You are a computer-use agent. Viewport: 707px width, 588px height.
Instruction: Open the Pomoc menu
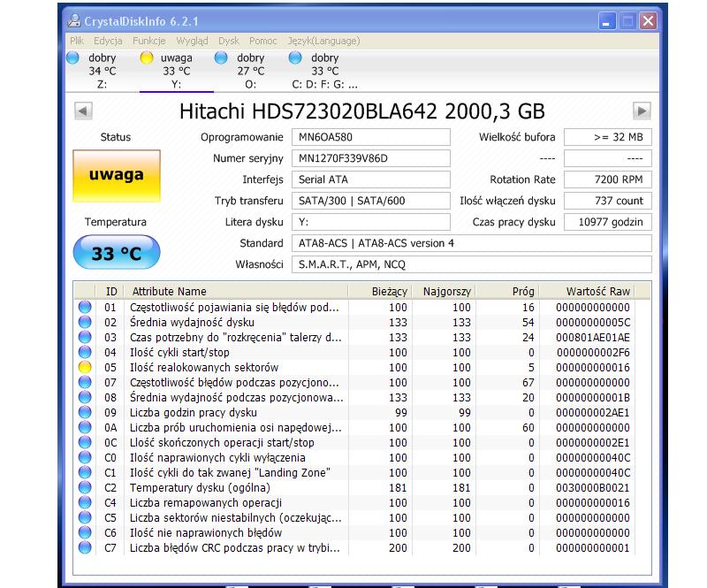pos(262,41)
